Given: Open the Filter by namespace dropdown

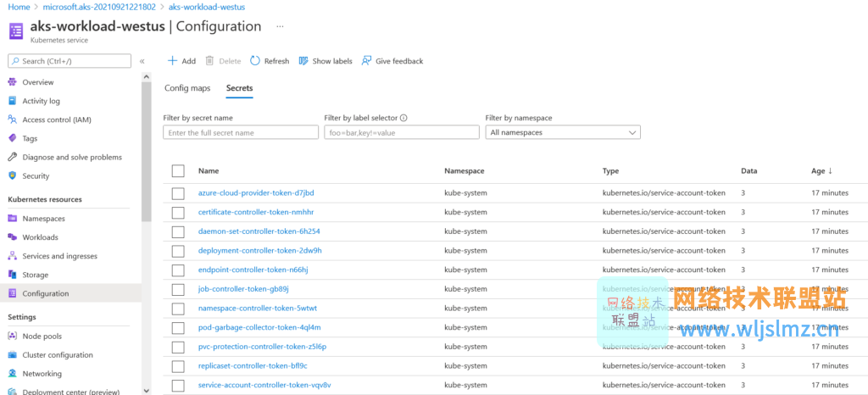Looking at the screenshot, I should coord(563,132).
